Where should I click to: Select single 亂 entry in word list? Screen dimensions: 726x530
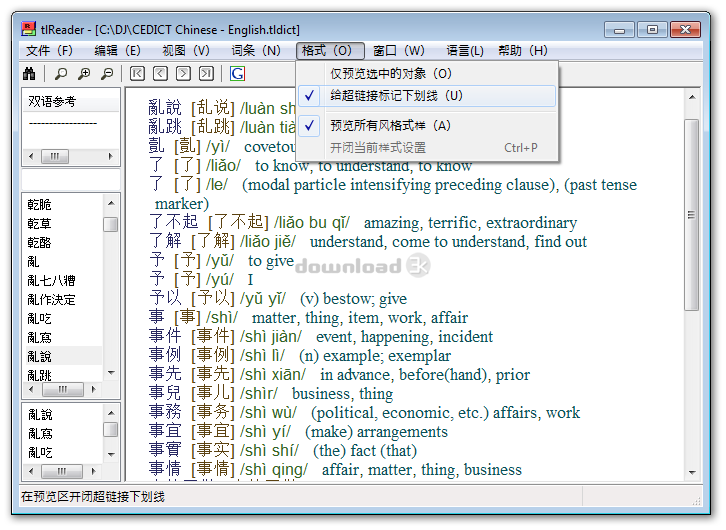(33, 262)
